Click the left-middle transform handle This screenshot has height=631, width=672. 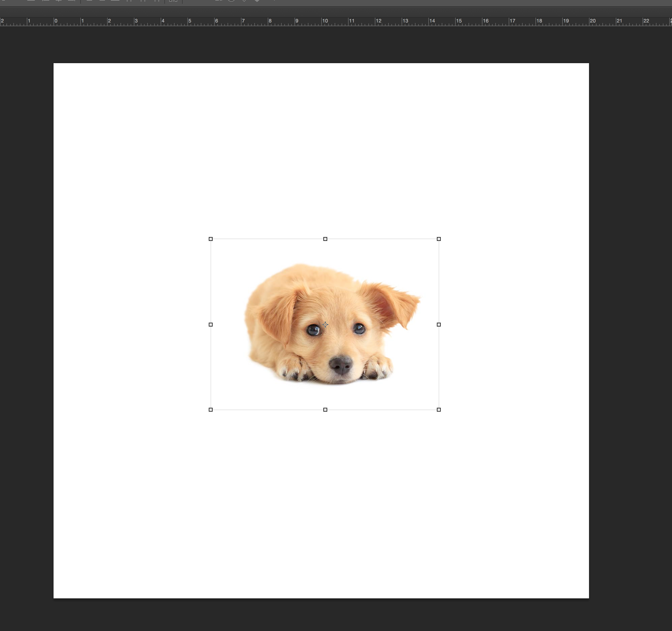point(211,325)
